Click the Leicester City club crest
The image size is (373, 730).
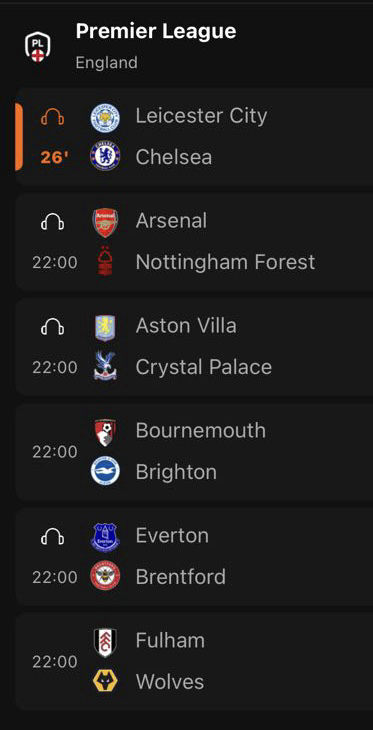105,117
